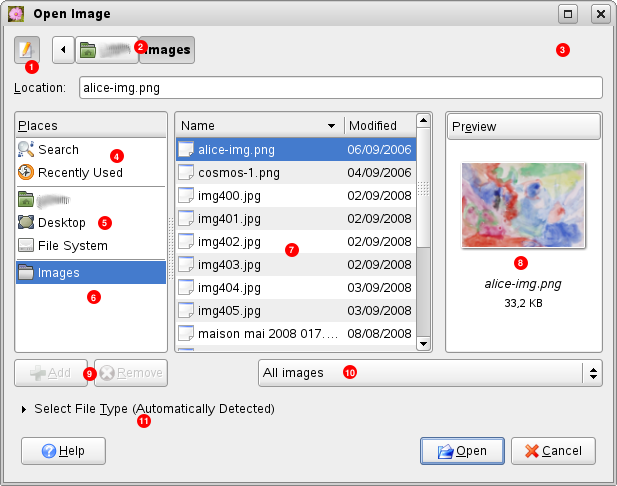Close the Open Image dialog
Viewport: 617px width, 486px height.
pos(601,14)
